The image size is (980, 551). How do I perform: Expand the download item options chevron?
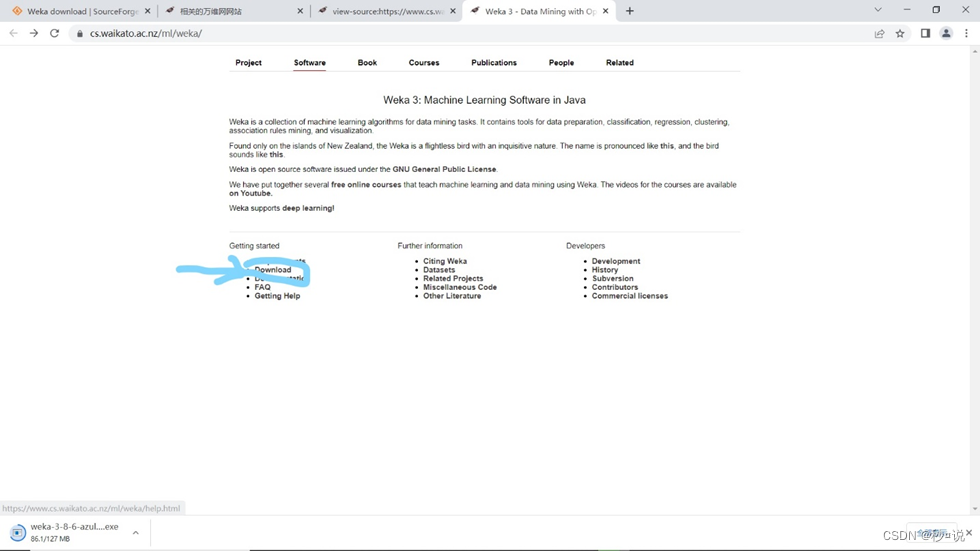pyautogui.click(x=136, y=533)
